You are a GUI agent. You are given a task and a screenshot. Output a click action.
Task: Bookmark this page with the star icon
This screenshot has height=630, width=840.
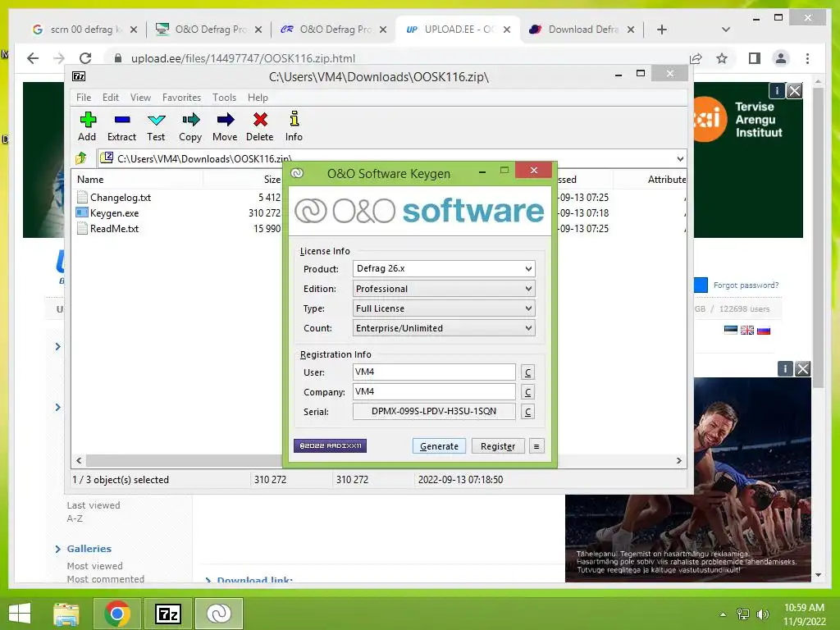pyautogui.click(x=722, y=58)
